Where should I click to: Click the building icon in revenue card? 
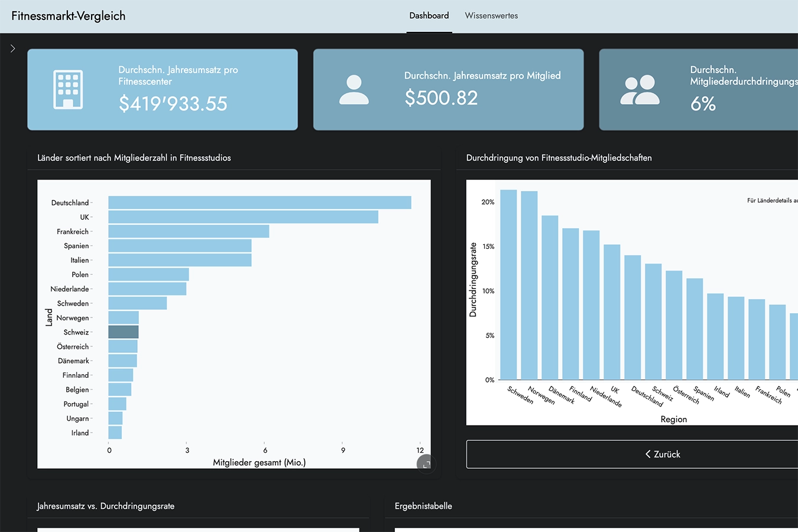(x=68, y=89)
